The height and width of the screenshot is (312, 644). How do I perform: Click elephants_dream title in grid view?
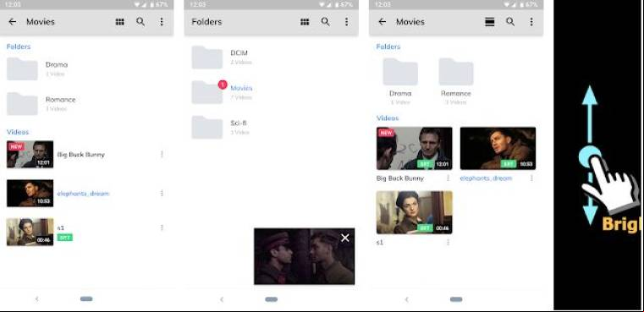(486, 178)
